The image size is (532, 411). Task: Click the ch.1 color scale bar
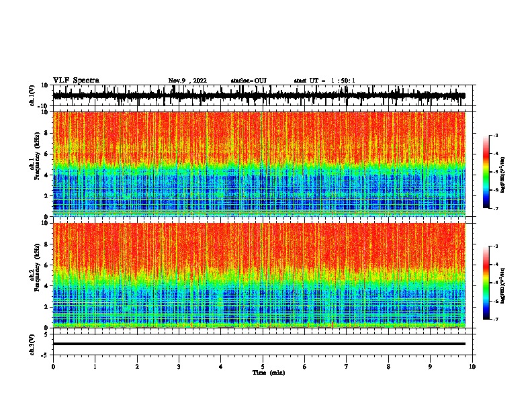click(x=486, y=172)
